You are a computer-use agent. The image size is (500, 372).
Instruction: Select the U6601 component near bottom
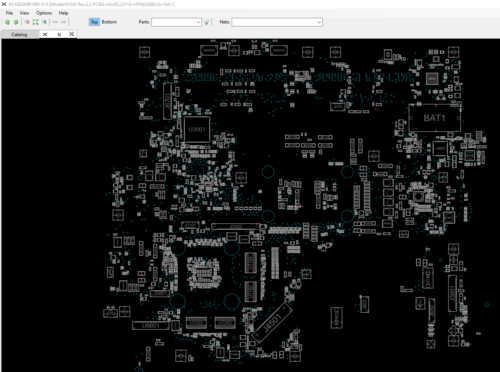tap(151, 325)
